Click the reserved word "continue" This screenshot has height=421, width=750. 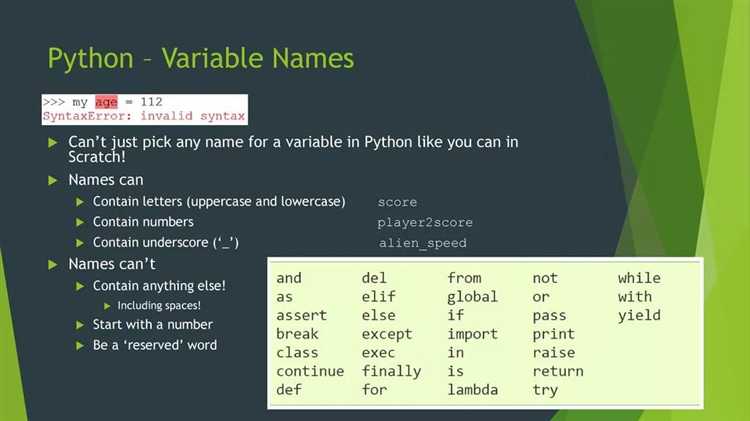pos(310,371)
